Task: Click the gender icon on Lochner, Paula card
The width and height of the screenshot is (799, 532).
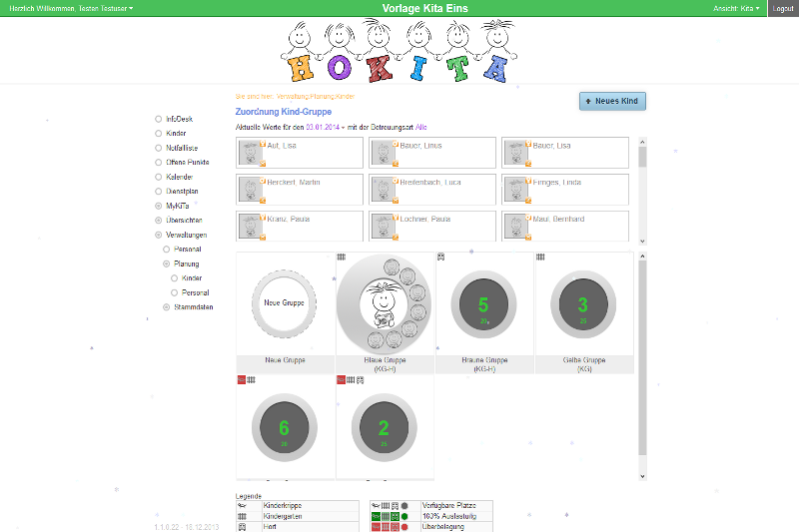Action: (x=396, y=218)
